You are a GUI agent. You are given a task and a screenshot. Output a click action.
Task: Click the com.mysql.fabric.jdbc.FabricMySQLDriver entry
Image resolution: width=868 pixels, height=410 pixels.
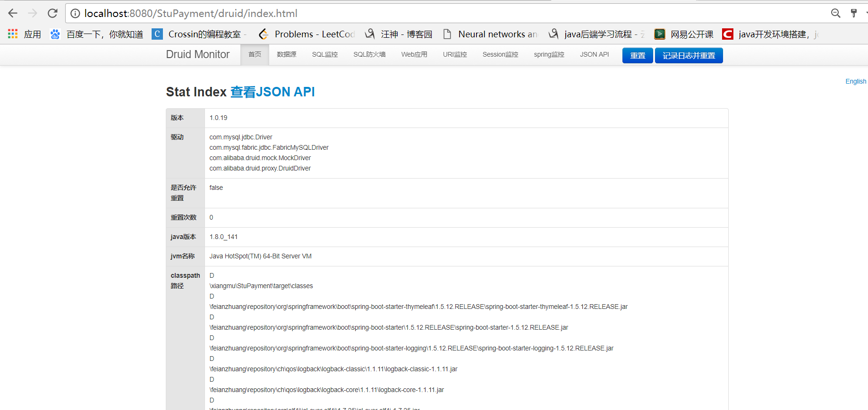click(269, 147)
